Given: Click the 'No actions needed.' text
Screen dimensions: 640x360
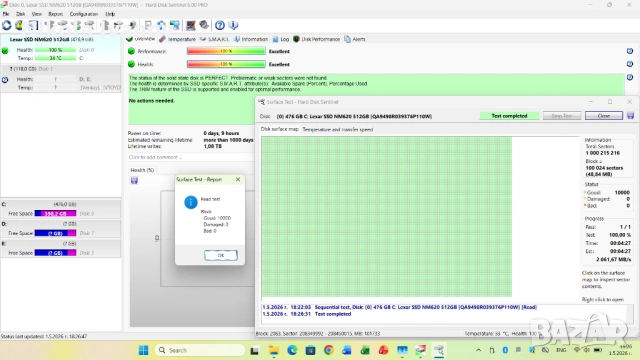Looking at the screenshot, I should (151, 100).
